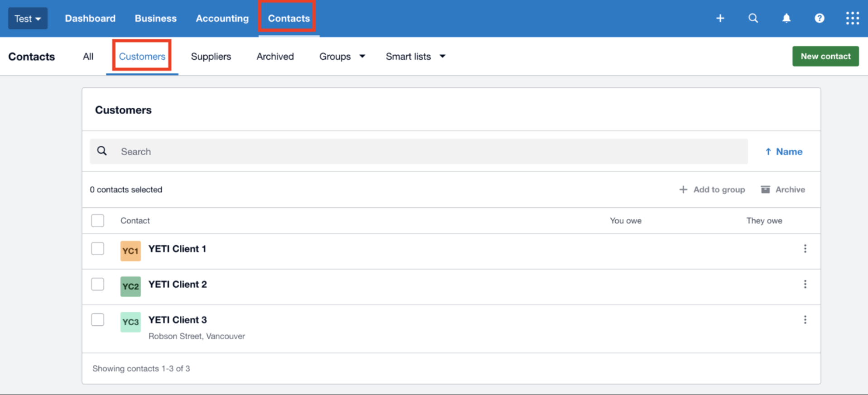Focus the contacts Search field
Viewport: 868px width, 395px height.
pos(419,152)
